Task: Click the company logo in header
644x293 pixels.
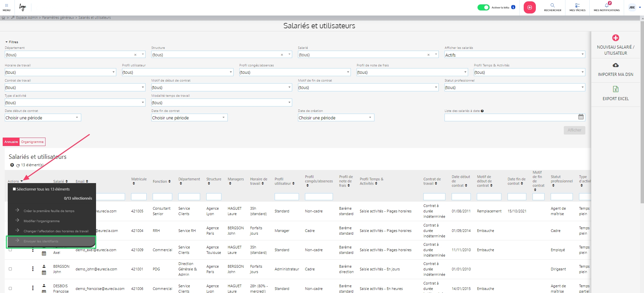Action: (x=23, y=7)
